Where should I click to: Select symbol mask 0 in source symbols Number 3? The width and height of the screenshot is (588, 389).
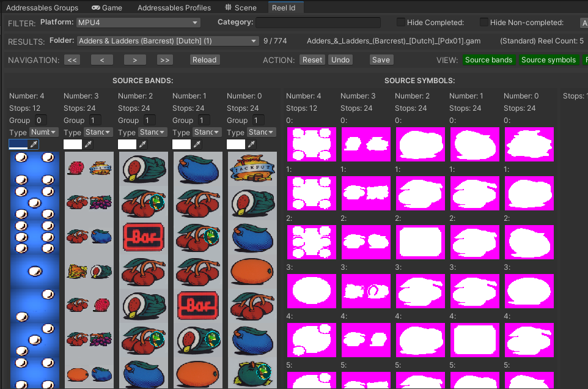[x=366, y=144]
